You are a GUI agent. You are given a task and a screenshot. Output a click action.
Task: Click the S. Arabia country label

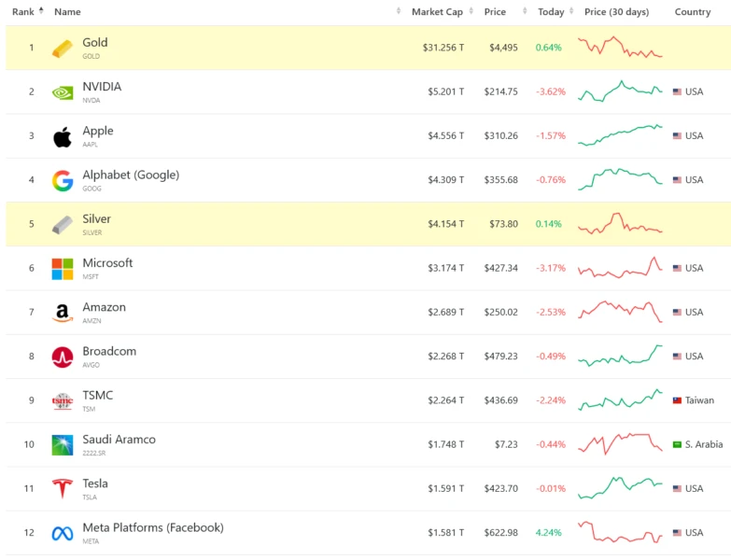[x=704, y=444]
